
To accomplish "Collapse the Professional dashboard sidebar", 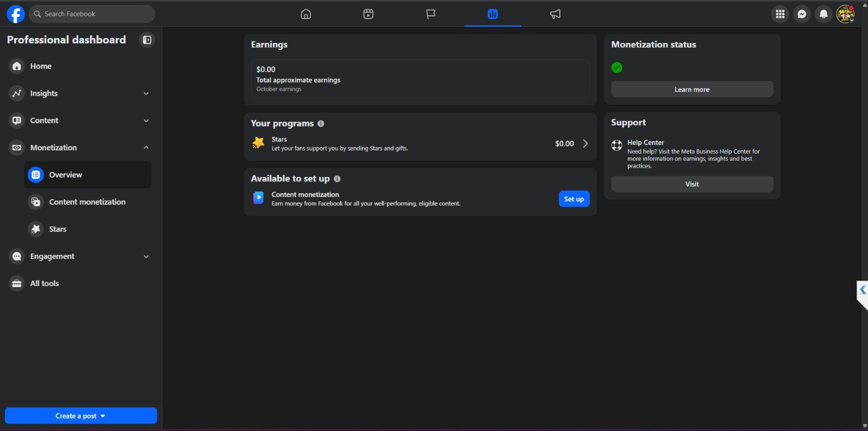I will 147,40.
